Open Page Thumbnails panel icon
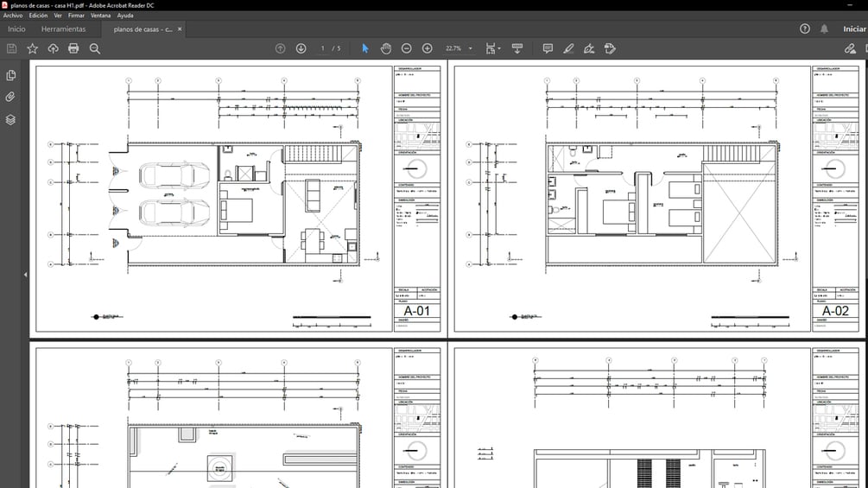 [10, 75]
